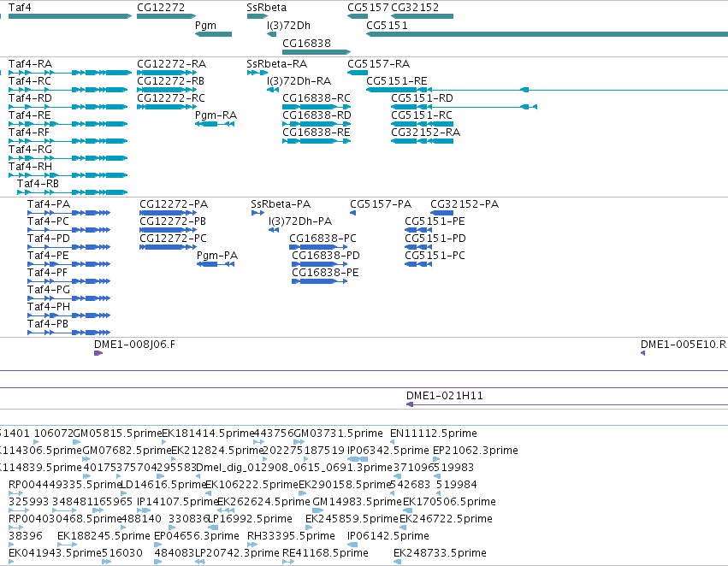Click the DME1-021H11 BAC clone
728x566 pixels.
567,404
